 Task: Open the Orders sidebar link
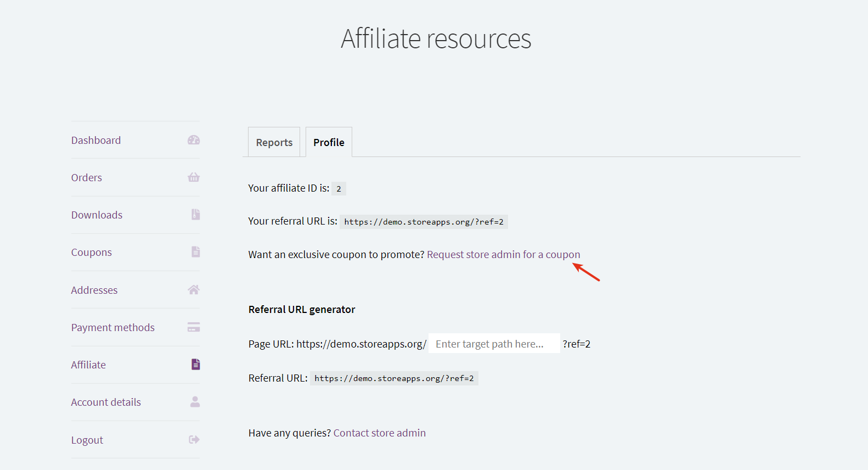pyautogui.click(x=87, y=177)
